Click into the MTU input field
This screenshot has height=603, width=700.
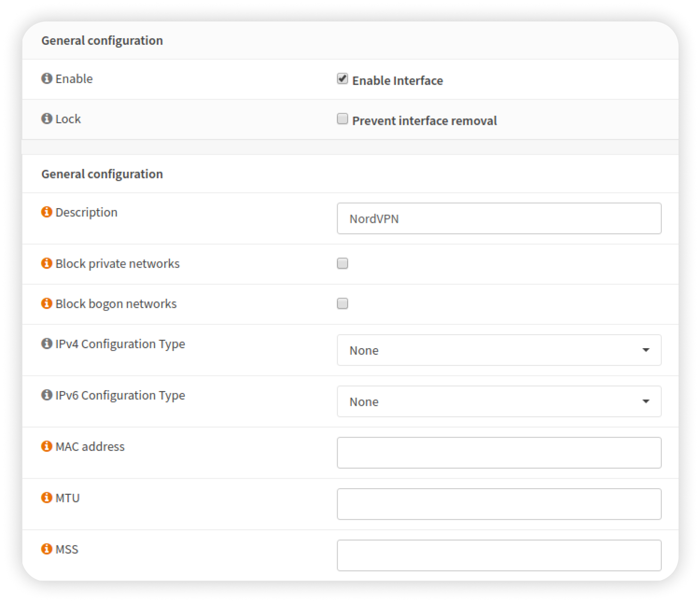coord(499,504)
